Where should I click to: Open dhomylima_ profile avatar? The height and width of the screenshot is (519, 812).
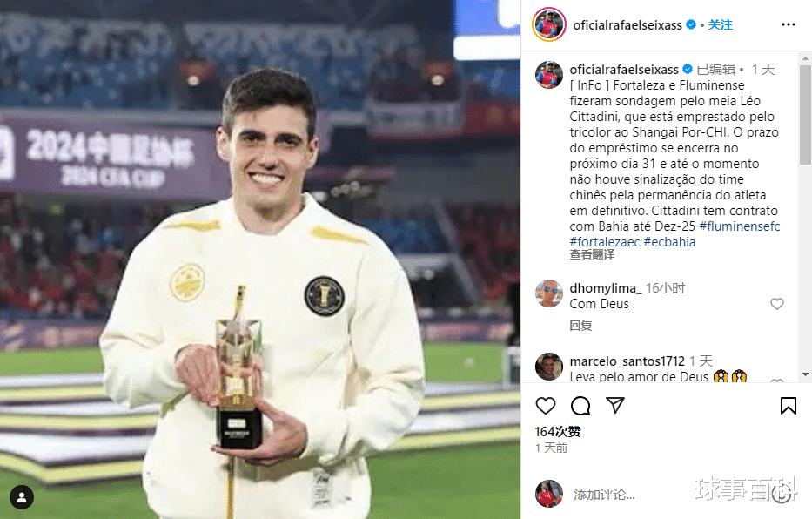coord(549,293)
